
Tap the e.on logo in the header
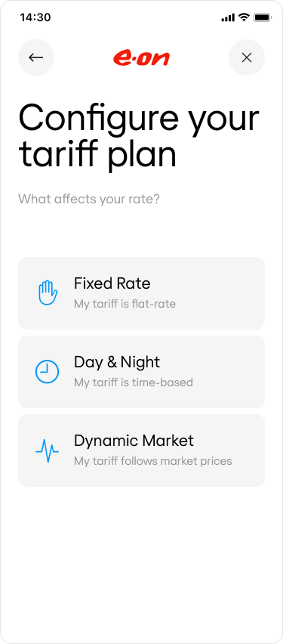(142, 58)
